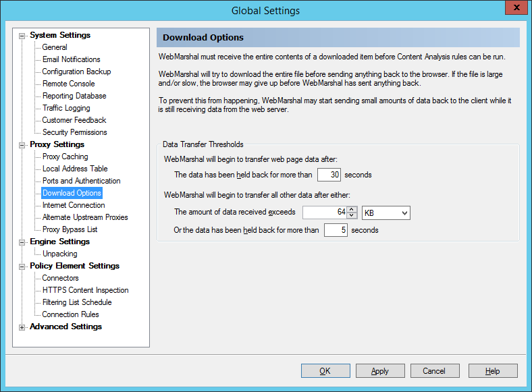
Task: Open Help for this dialog
Action: (493, 371)
